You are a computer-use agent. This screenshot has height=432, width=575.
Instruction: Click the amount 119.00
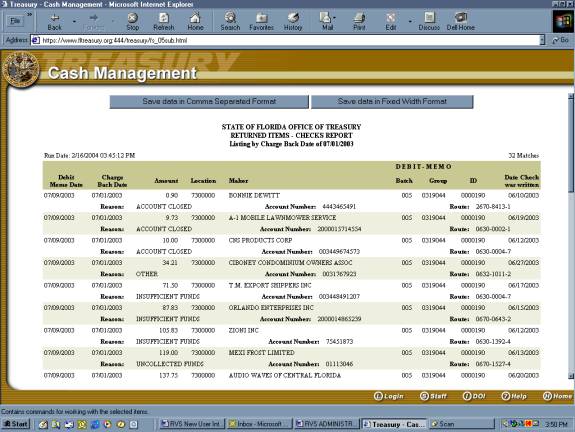coord(168,352)
